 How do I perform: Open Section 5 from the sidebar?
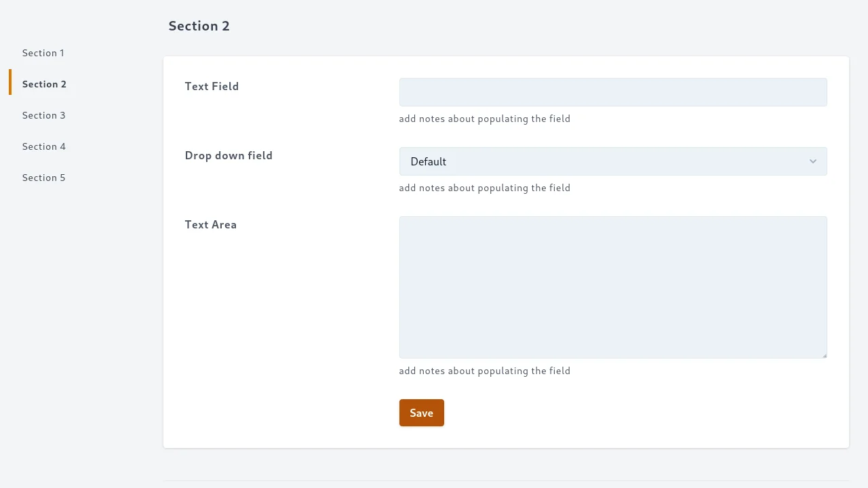coord(43,178)
